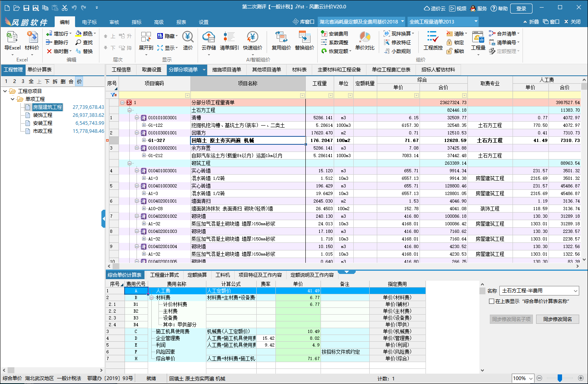The width and height of the screenshot is (588, 384).
Task: Open the 名称 土石方工程-半费用 combo box
Action: (575, 291)
